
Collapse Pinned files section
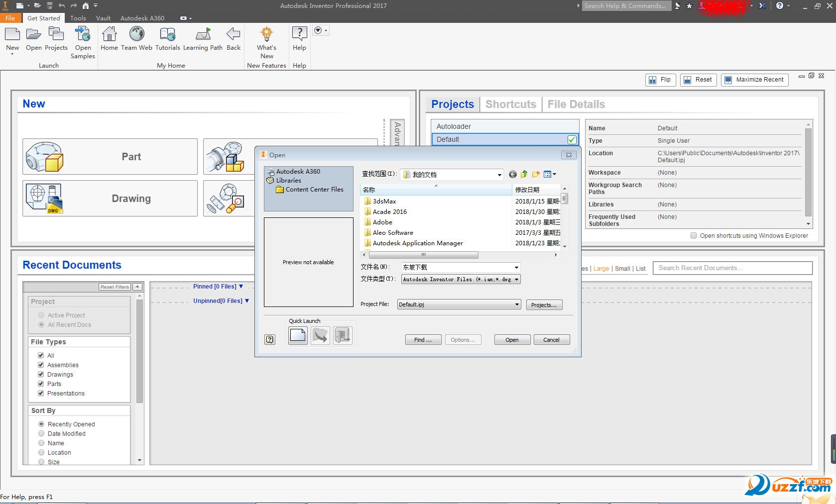point(241,287)
